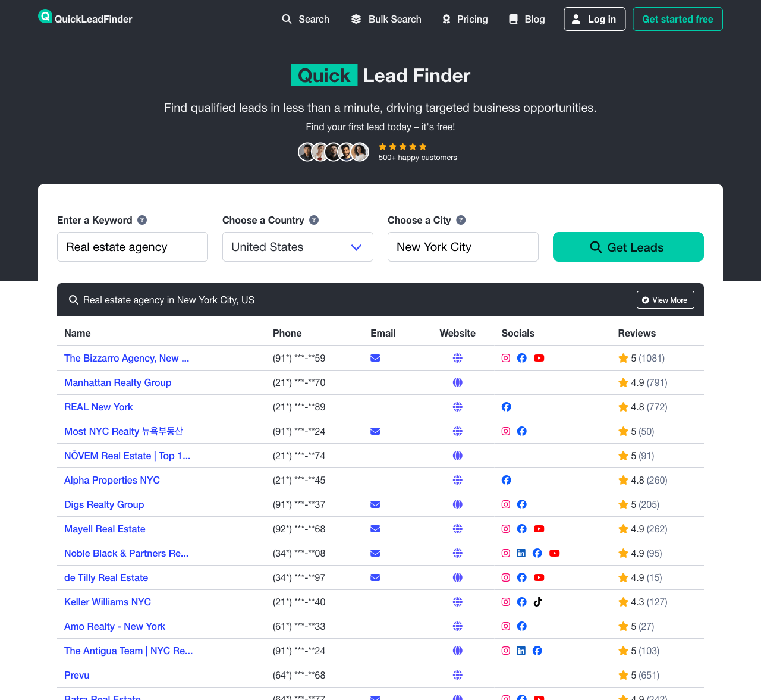Viewport: 761px width, 700px height.
Task: Click the happy customers avatars
Action: [x=334, y=152]
